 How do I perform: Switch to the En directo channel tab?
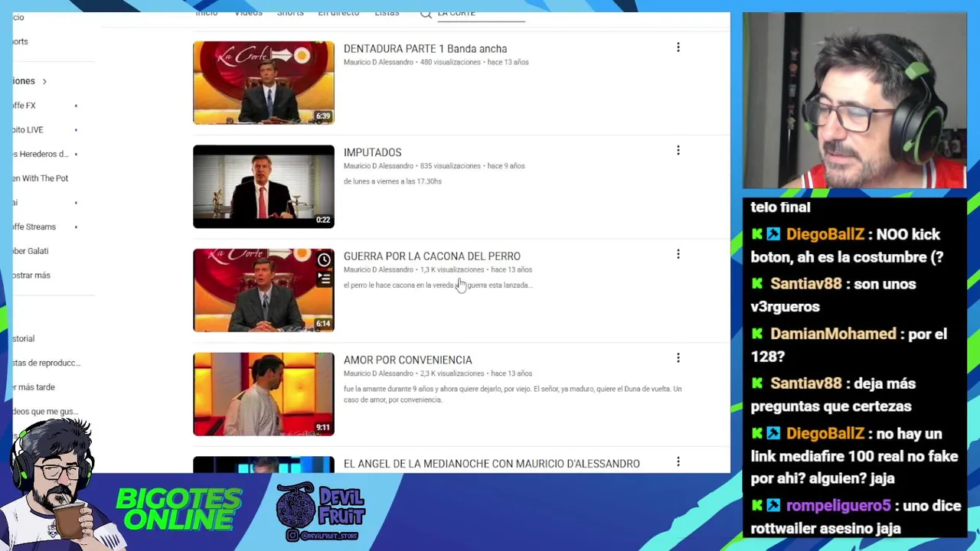point(338,14)
